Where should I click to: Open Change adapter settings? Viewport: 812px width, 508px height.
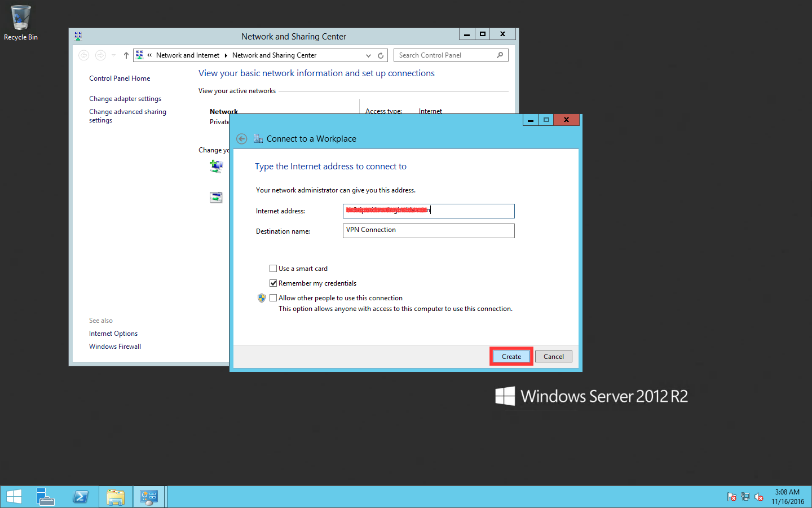click(125, 99)
